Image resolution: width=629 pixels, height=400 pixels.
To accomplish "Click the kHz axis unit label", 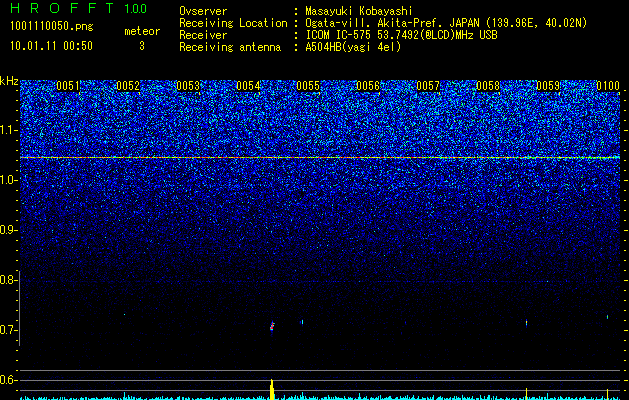I will click(x=9, y=81).
